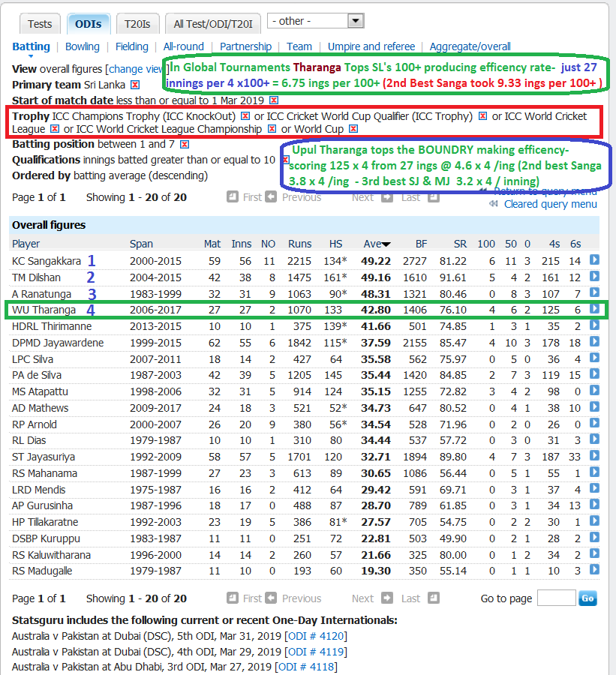The height and width of the screenshot is (675, 616).
Task: Open the row menu arrow for DSBP Kuruppu
Action: (594, 537)
